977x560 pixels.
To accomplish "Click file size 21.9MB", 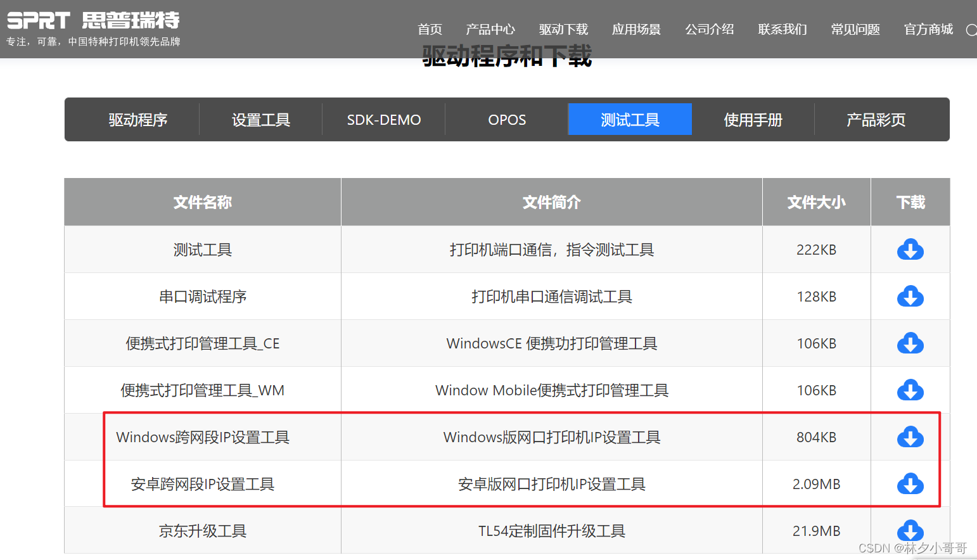I will tap(817, 531).
